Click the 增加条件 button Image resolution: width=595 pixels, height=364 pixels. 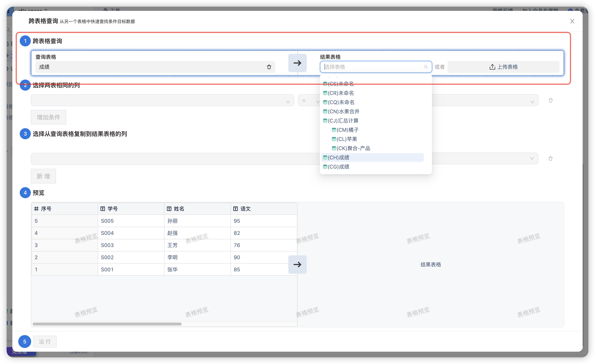pos(48,117)
